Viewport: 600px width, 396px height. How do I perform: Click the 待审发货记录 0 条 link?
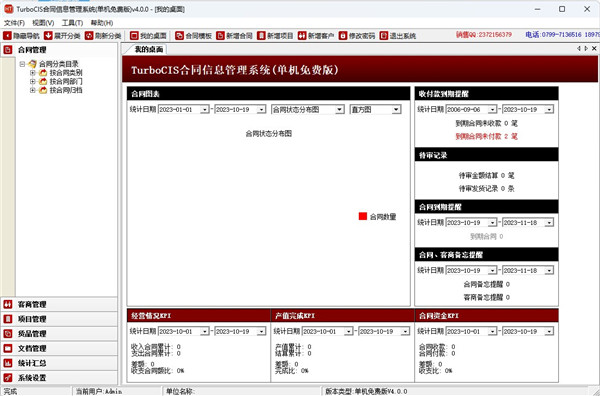(486, 189)
